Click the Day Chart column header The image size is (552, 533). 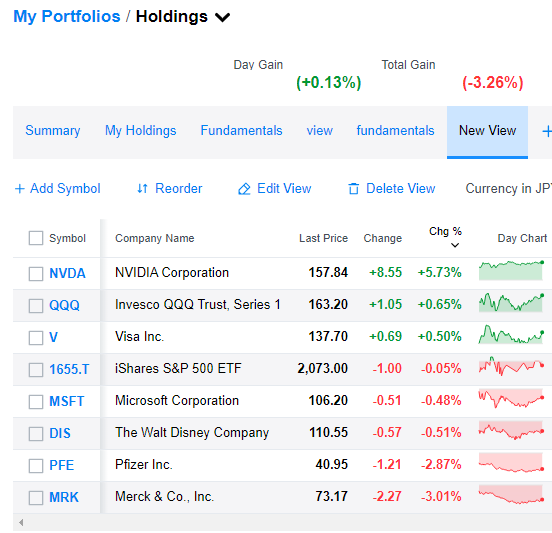point(522,238)
